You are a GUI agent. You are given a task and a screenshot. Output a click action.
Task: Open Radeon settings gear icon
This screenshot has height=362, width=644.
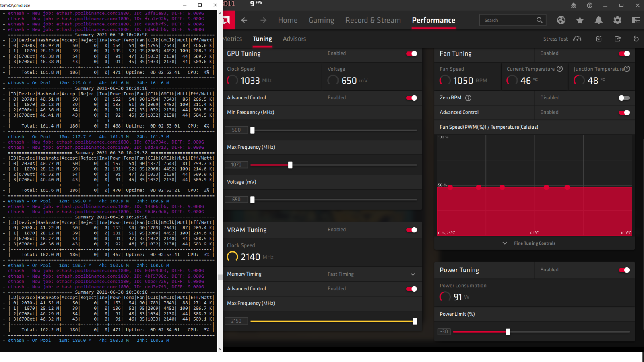[x=617, y=20]
